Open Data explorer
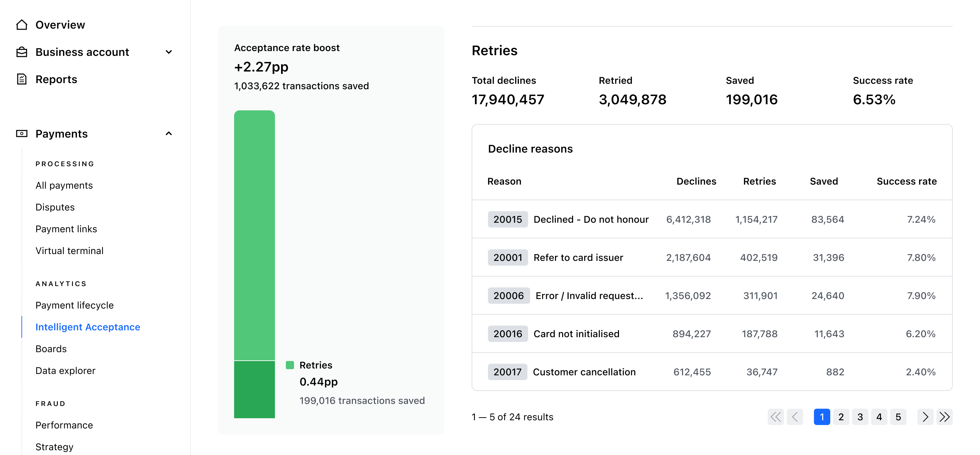The image size is (980, 455). [65, 371]
